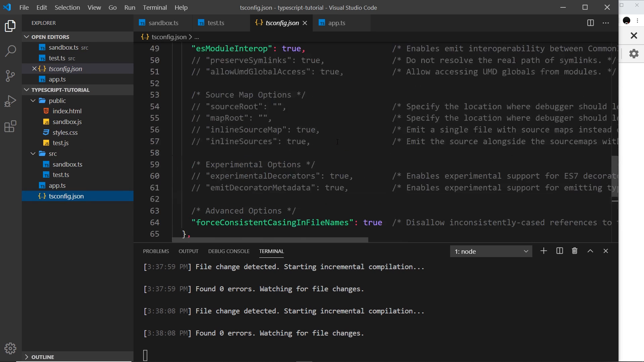
Task: Open the Explorer view in activity bar
Action: click(x=10, y=26)
